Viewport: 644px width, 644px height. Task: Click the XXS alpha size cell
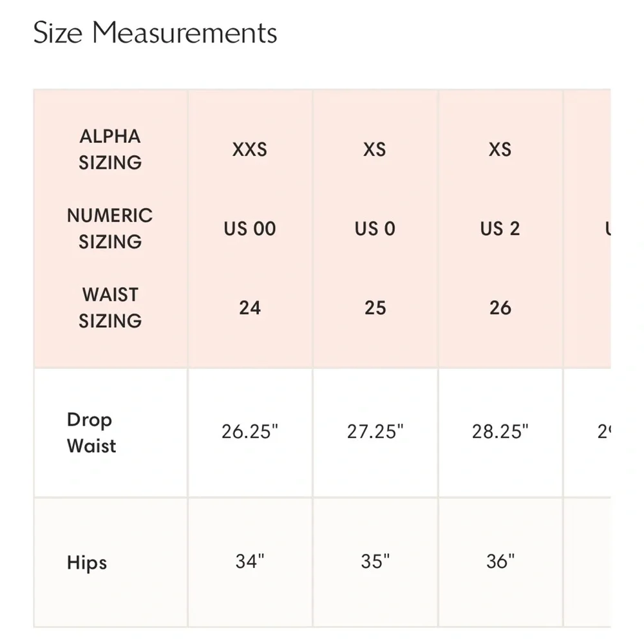point(250,149)
